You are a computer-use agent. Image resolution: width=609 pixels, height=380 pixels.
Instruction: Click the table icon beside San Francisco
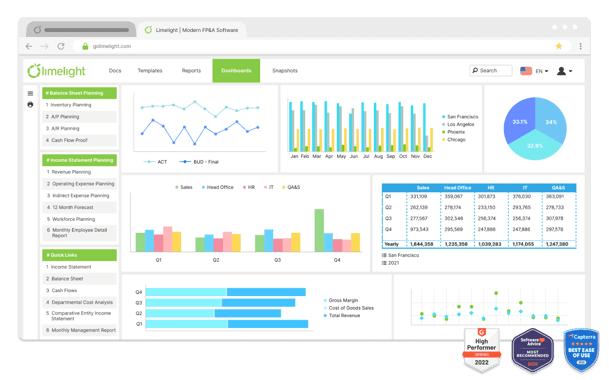click(384, 255)
